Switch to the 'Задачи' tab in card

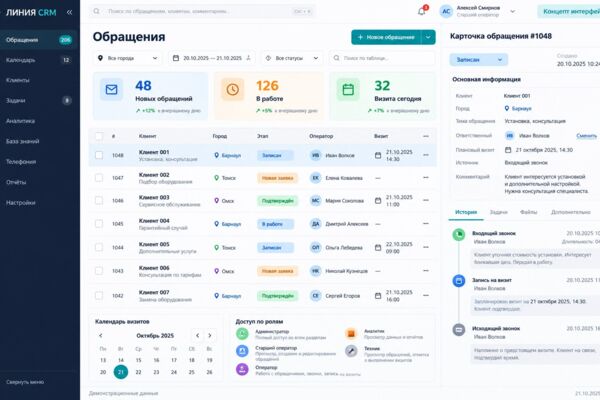499,212
